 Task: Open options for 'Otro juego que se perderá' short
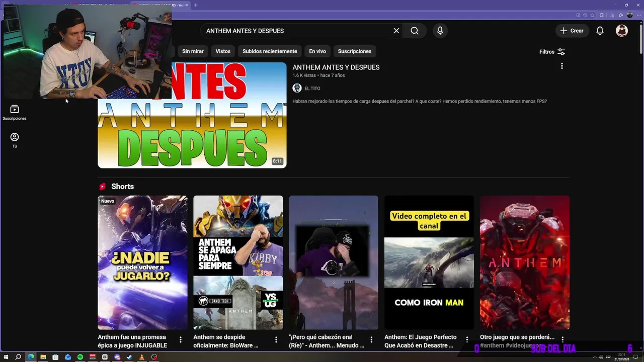pyautogui.click(x=562, y=339)
